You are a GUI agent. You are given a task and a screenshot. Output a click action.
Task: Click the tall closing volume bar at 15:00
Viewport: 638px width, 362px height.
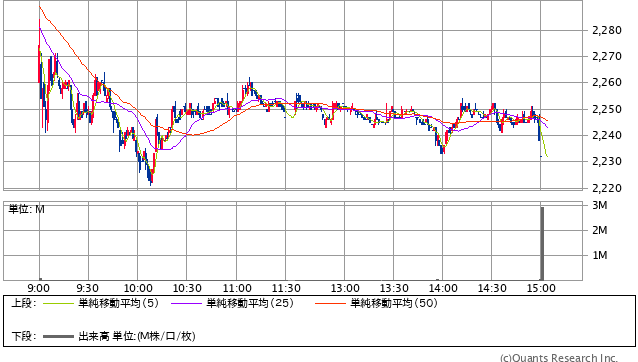coord(542,244)
